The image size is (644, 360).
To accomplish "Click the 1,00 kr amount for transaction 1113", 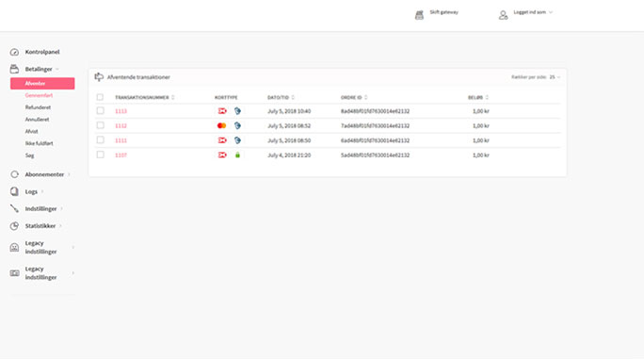I will [x=480, y=111].
